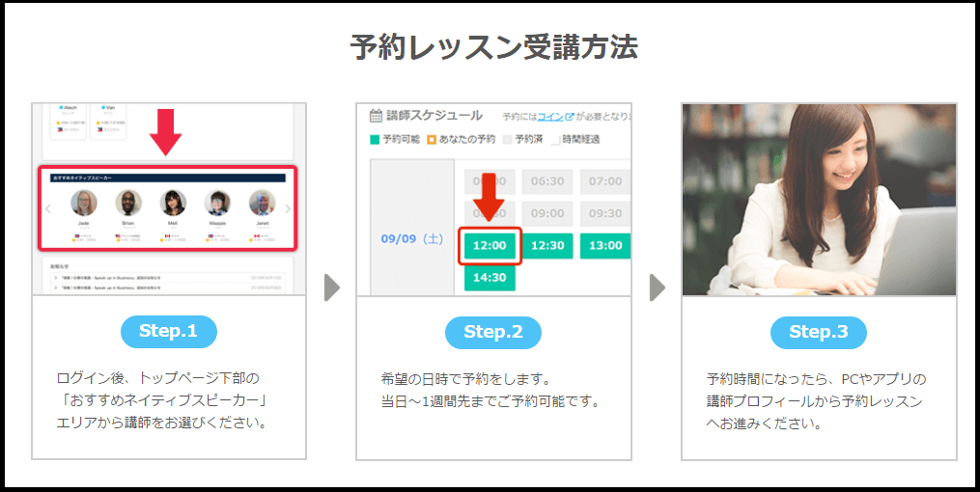Choose the 13:00 time slot
This screenshot has height=492, width=980.
tap(605, 245)
